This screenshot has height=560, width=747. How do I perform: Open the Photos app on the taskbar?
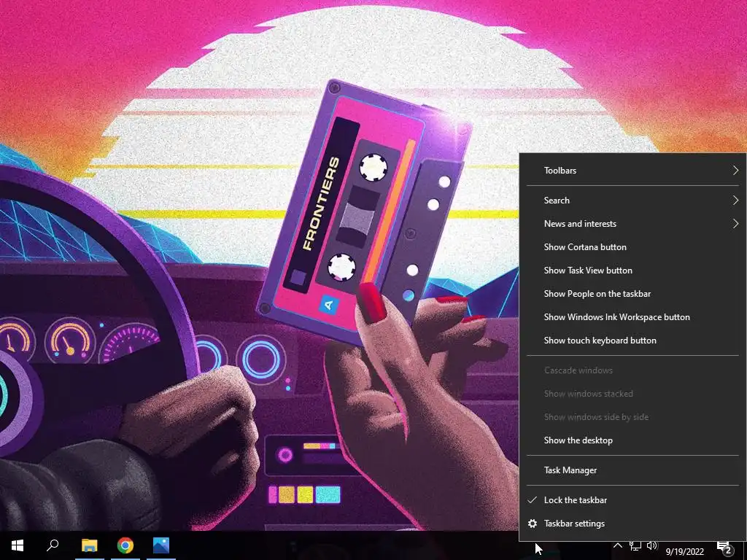[x=161, y=545]
